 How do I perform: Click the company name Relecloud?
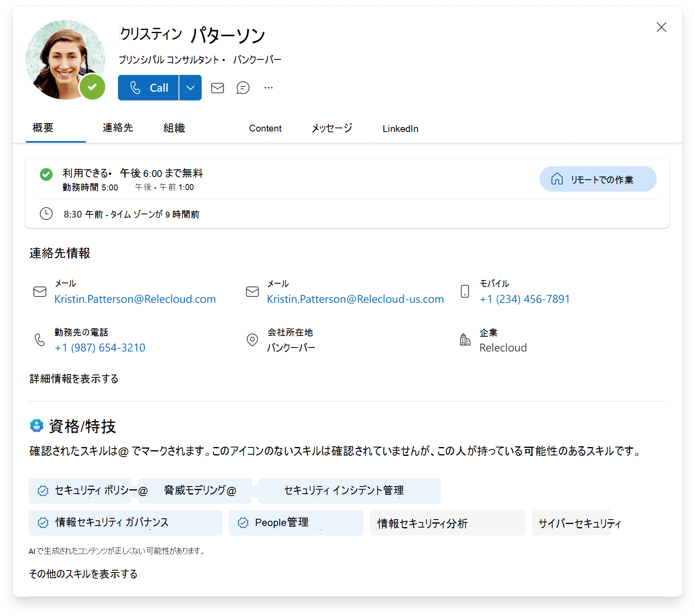point(503,347)
